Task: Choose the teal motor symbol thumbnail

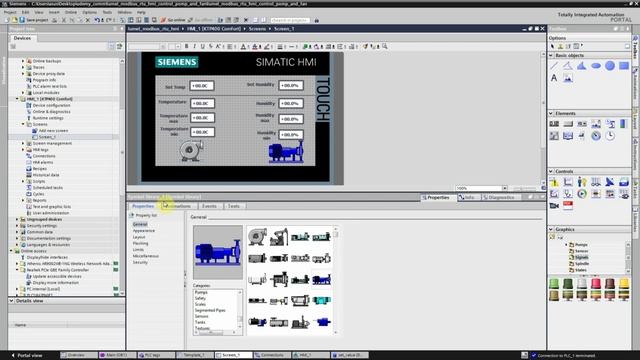Action: click(322, 300)
